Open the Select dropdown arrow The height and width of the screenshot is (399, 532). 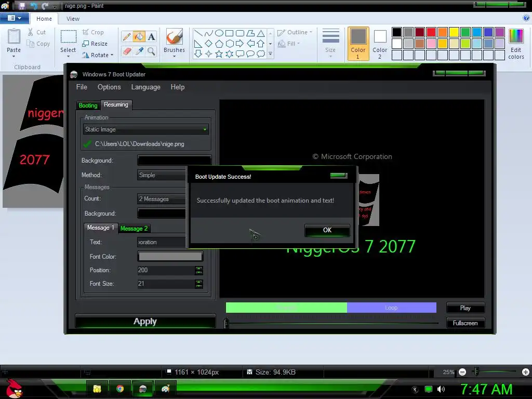coord(68,56)
